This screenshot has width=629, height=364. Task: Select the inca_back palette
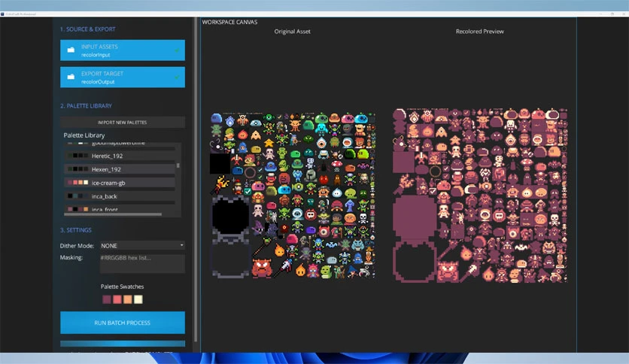pyautogui.click(x=120, y=196)
